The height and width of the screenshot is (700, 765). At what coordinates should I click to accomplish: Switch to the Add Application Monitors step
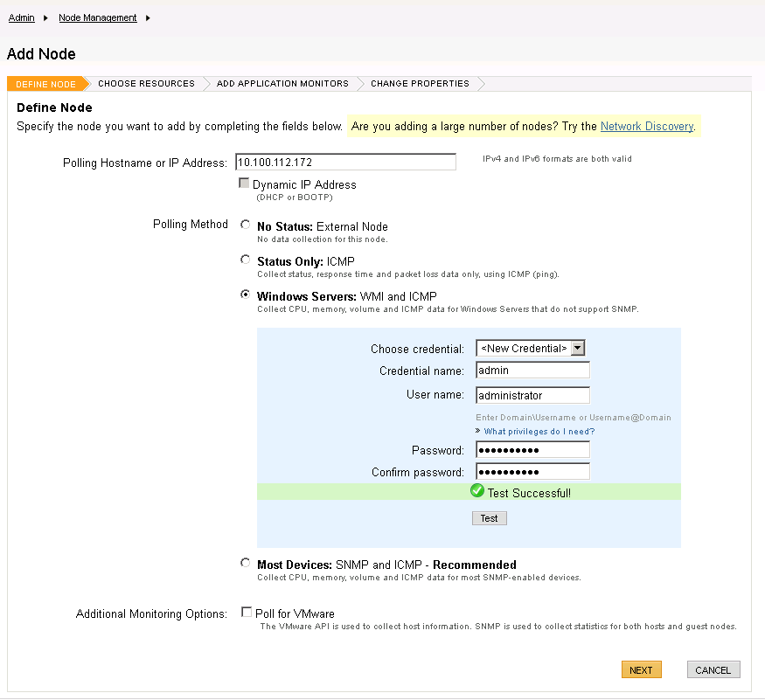point(282,84)
